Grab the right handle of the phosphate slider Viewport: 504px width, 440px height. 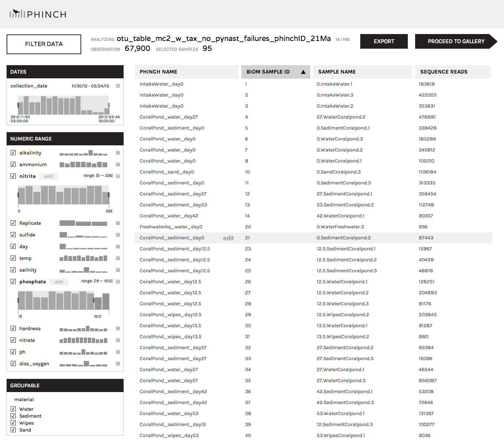[94, 300]
